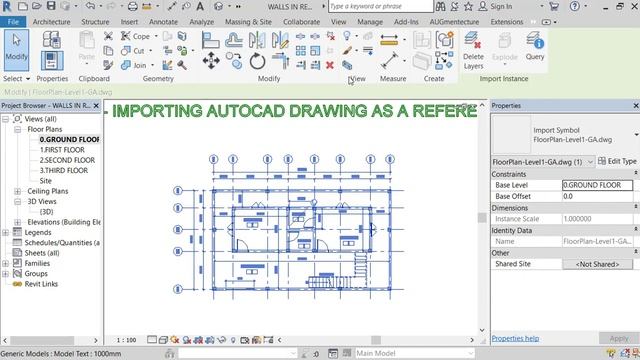
Task: Select the Align tool
Action: click(211, 40)
